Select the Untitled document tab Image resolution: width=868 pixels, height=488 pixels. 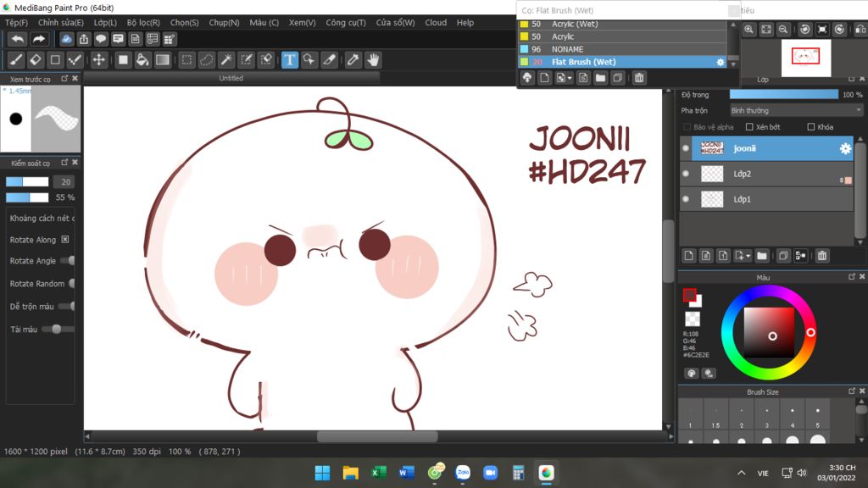pos(231,78)
